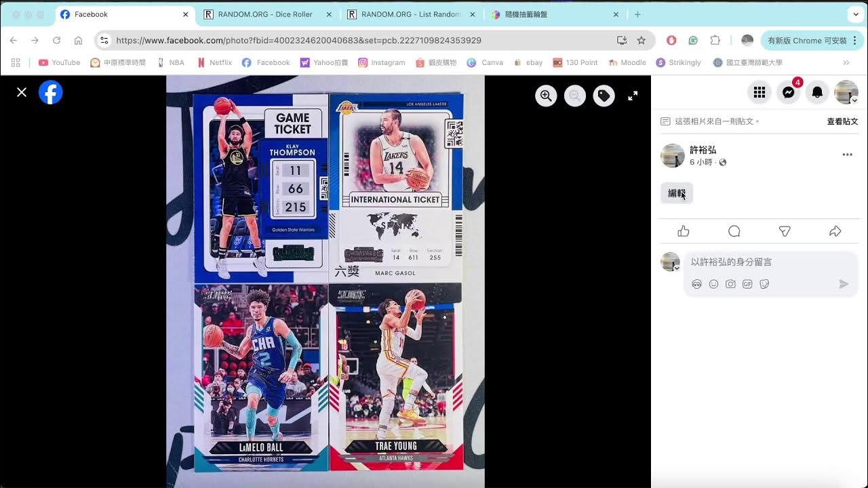Open 國立臺灣師範大學 bookmark

click(748, 62)
